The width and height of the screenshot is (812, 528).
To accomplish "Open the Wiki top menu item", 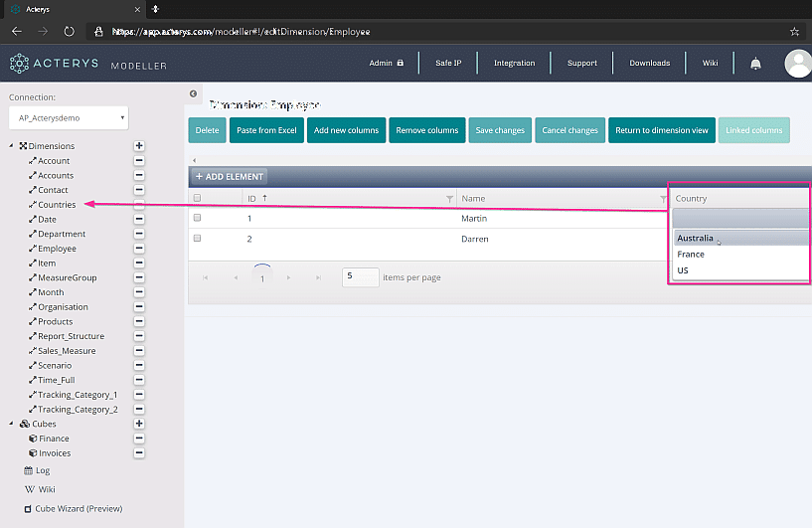I will click(710, 63).
